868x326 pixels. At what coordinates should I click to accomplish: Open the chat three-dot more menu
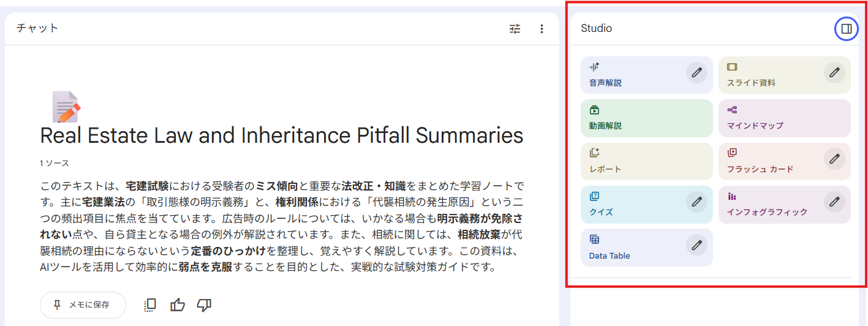(x=542, y=29)
